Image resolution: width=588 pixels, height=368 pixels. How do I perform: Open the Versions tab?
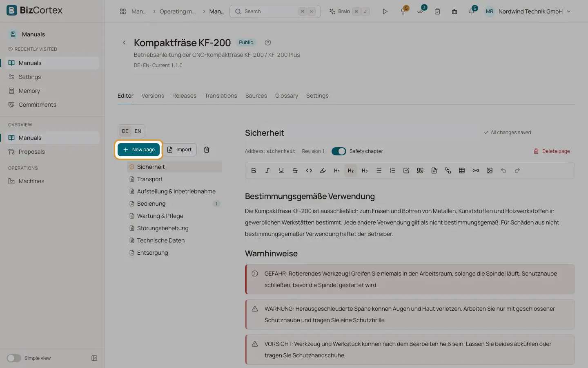[153, 96]
